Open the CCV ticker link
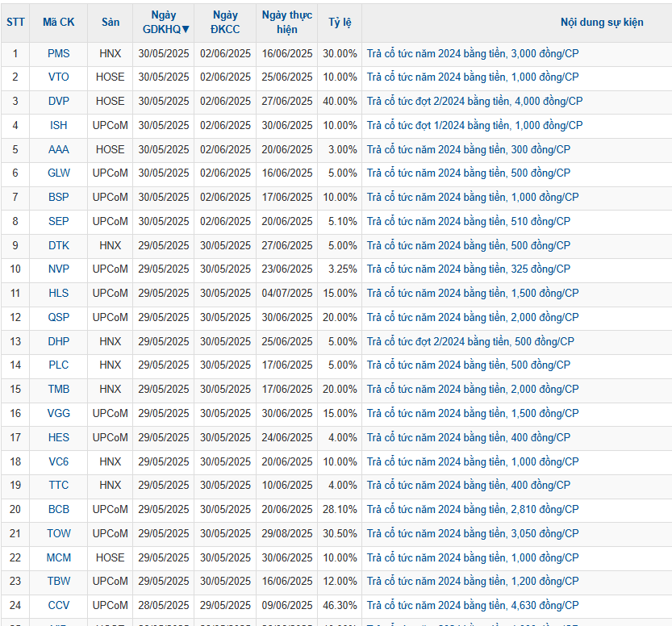This screenshot has width=672, height=626. click(58, 605)
